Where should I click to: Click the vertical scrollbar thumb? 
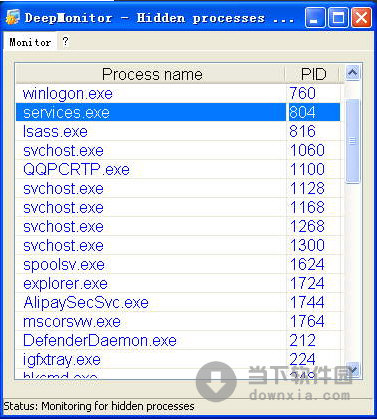[353, 141]
